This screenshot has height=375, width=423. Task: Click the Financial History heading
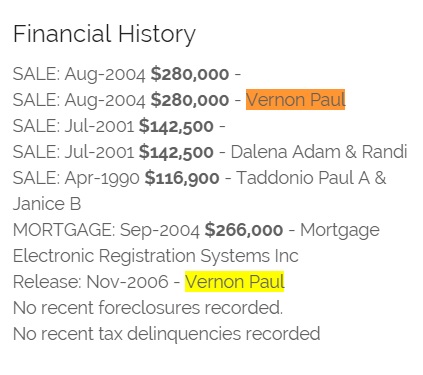[x=104, y=34]
